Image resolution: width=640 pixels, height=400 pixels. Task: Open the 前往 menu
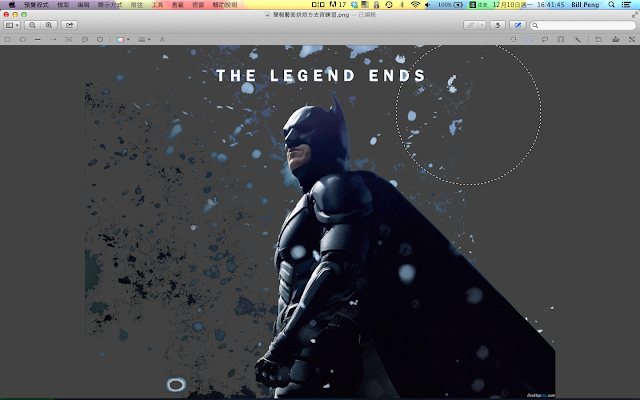click(x=137, y=5)
